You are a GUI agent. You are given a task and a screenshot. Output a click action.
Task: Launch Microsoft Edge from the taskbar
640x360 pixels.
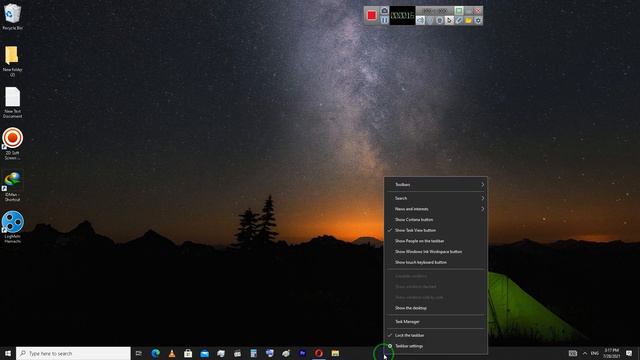[156, 353]
